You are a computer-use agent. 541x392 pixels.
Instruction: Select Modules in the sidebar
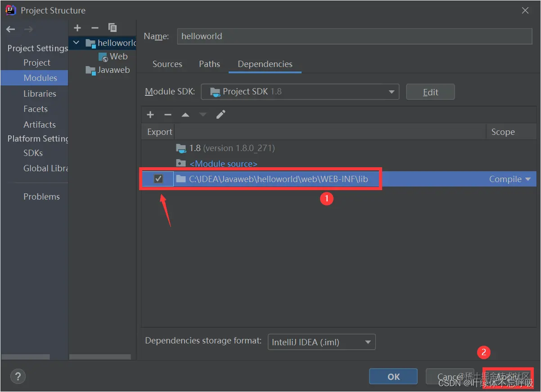click(34, 78)
